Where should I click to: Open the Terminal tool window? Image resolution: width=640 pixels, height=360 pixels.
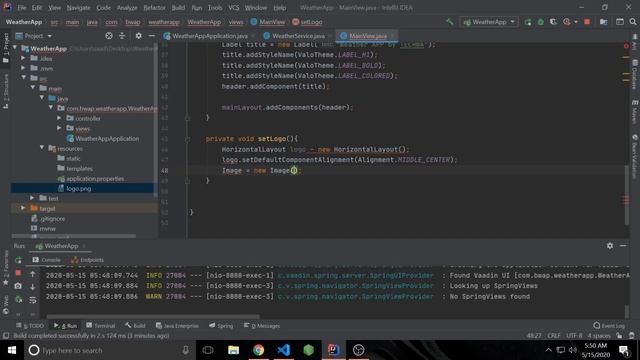100,326
